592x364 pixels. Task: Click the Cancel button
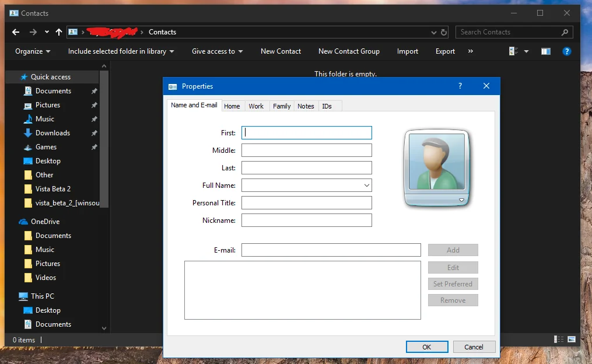point(474,347)
